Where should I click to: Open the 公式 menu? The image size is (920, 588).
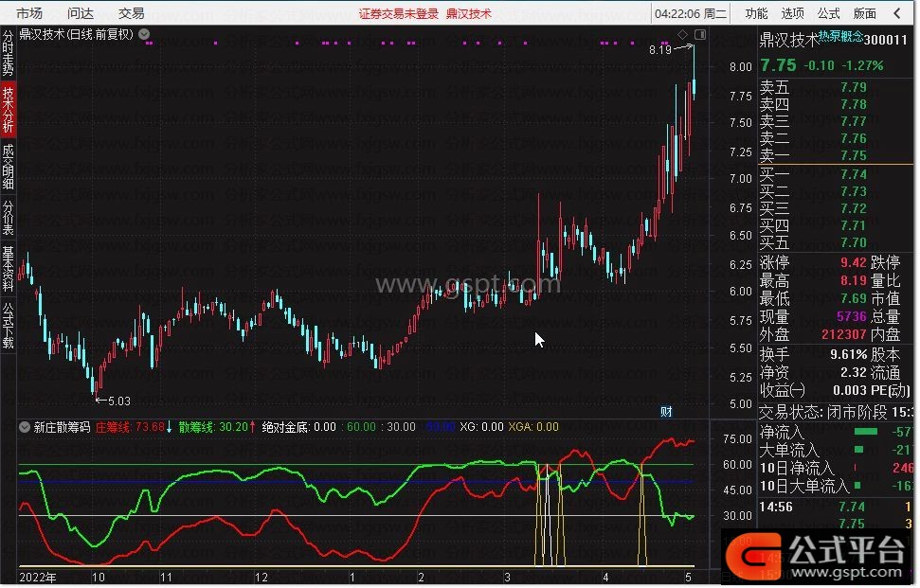pos(828,13)
